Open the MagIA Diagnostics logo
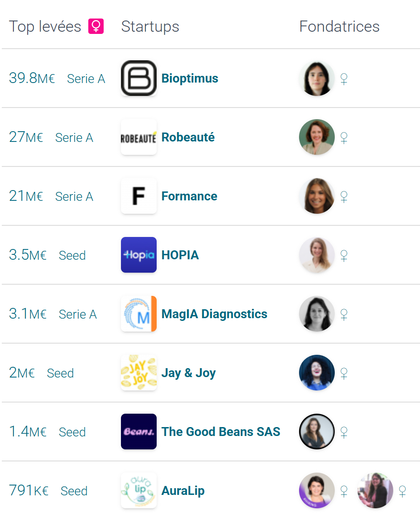The width and height of the screenshot is (420, 523). pyautogui.click(x=139, y=314)
